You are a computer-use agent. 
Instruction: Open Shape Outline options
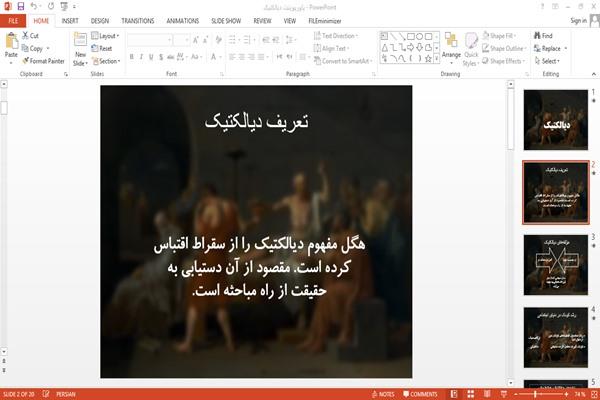(x=504, y=48)
